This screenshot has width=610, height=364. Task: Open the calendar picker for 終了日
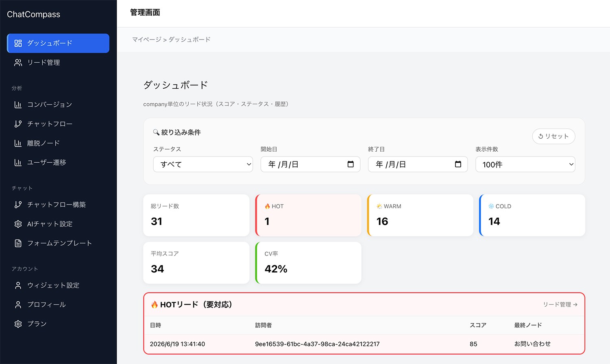coord(458,164)
